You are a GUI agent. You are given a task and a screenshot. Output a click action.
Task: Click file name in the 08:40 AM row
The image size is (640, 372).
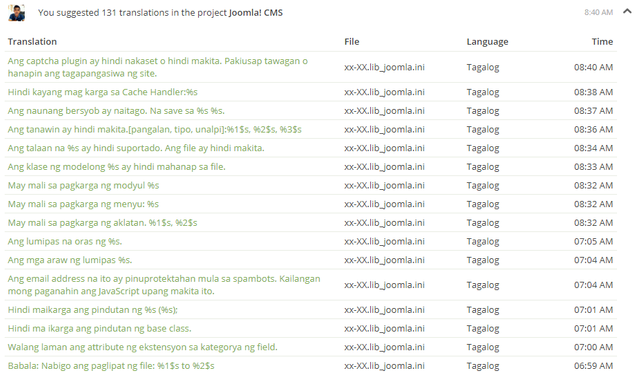tap(384, 67)
